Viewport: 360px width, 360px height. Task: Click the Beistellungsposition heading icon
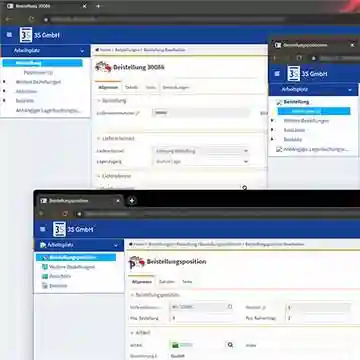[x=137, y=262]
